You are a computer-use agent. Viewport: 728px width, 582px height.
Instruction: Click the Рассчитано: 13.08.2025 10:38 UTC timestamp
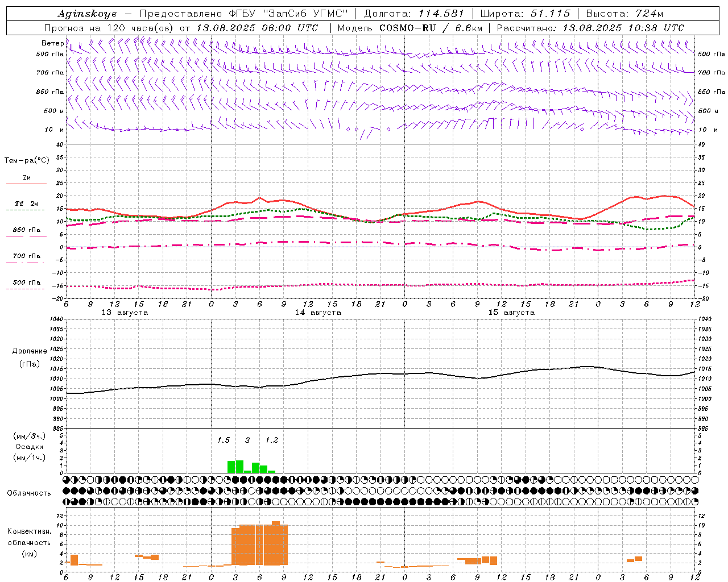[x=590, y=28]
